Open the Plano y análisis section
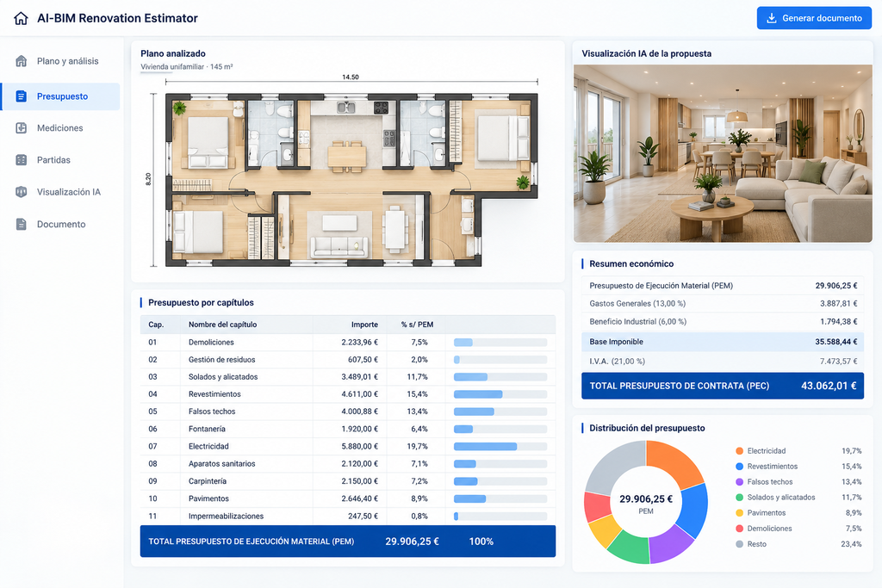 [x=61, y=61]
